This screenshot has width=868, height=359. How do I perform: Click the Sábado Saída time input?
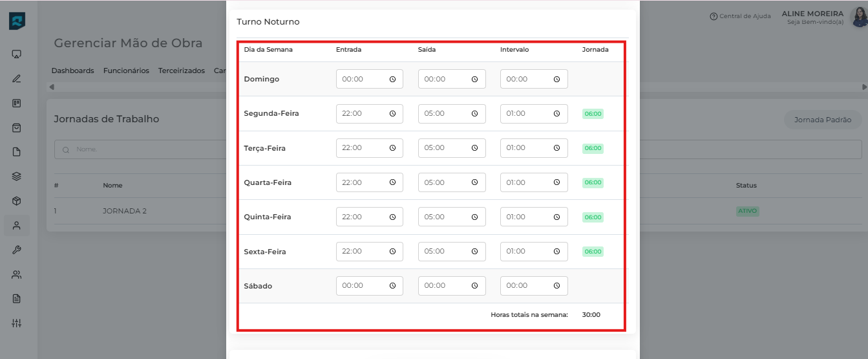[444, 286]
